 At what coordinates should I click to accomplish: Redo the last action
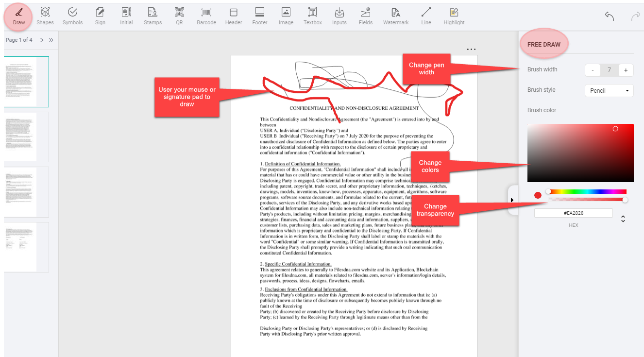coord(635,16)
